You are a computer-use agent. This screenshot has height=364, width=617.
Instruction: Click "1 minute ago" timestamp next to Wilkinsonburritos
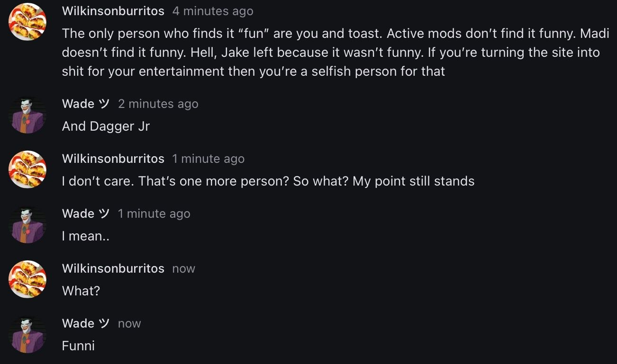click(x=208, y=159)
